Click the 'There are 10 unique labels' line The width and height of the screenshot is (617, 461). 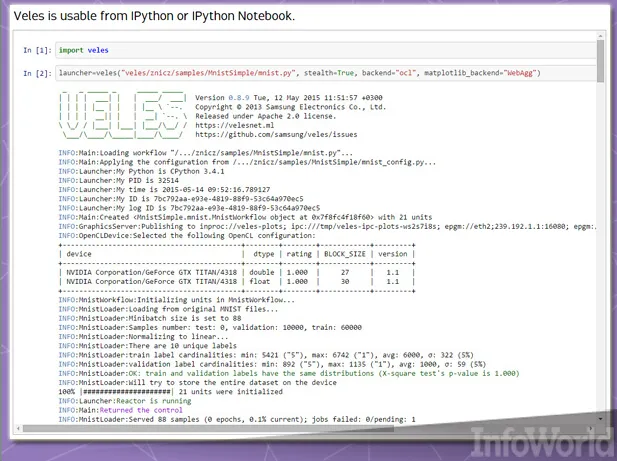pos(148,346)
